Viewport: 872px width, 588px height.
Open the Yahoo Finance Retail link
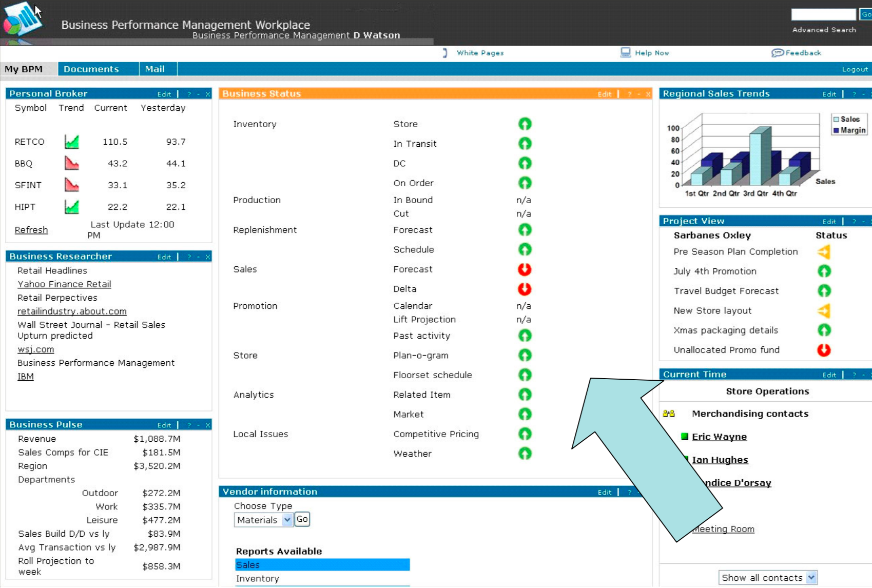pyautogui.click(x=64, y=284)
